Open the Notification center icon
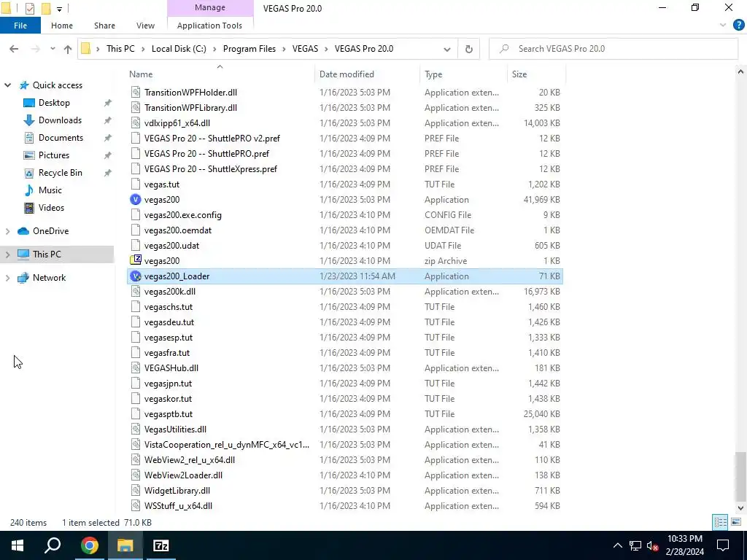This screenshot has width=747, height=560. [723, 545]
